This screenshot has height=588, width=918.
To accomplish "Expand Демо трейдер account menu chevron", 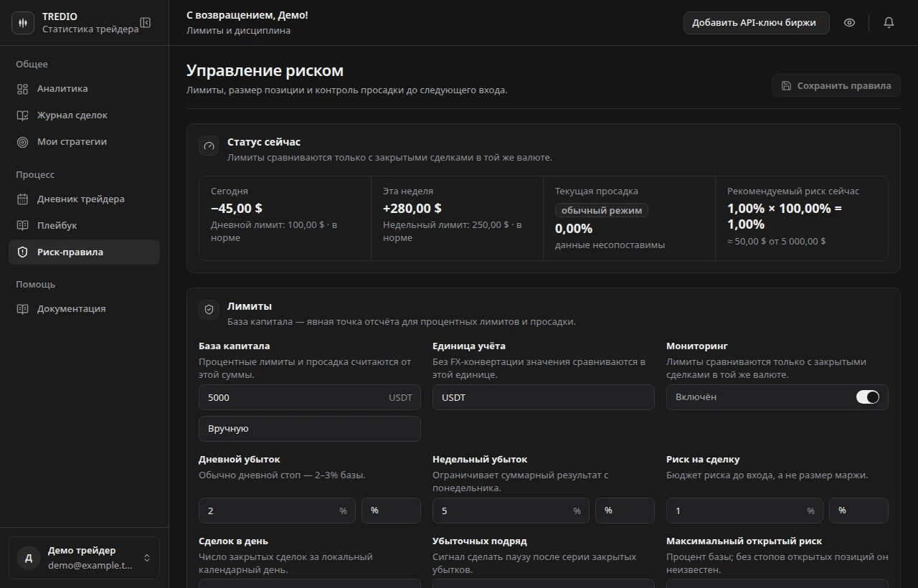I will pos(147,558).
